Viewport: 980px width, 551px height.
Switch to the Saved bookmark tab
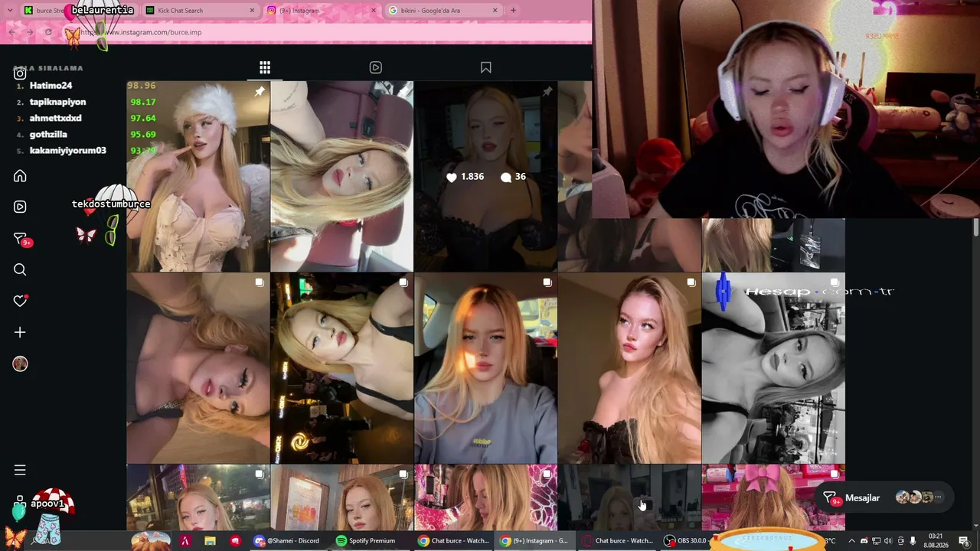click(485, 67)
